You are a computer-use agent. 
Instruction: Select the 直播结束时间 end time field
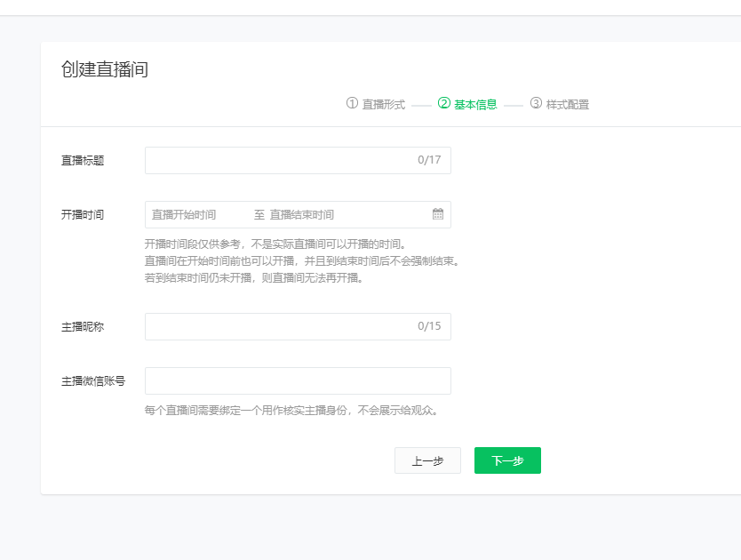301,215
